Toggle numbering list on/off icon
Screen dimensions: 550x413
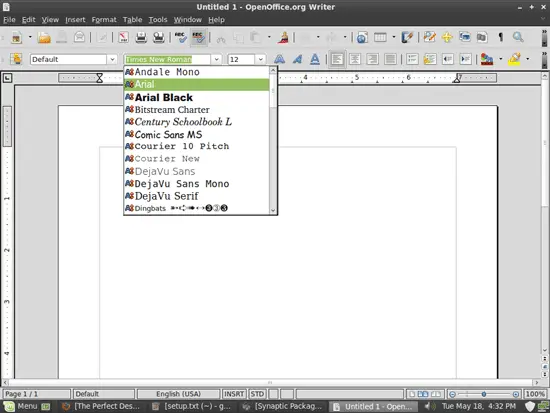click(x=412, y=59)
